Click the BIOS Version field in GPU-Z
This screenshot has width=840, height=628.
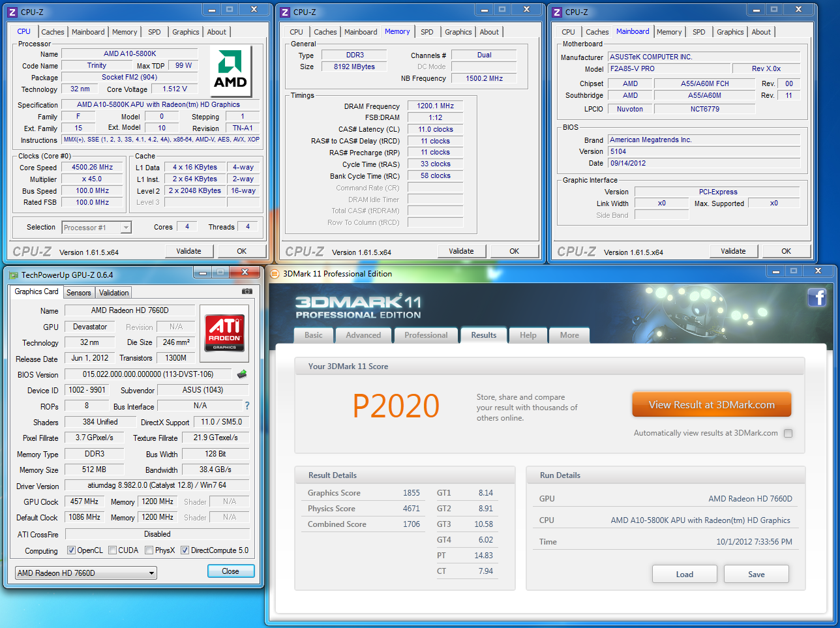click(x=148, y=374)
